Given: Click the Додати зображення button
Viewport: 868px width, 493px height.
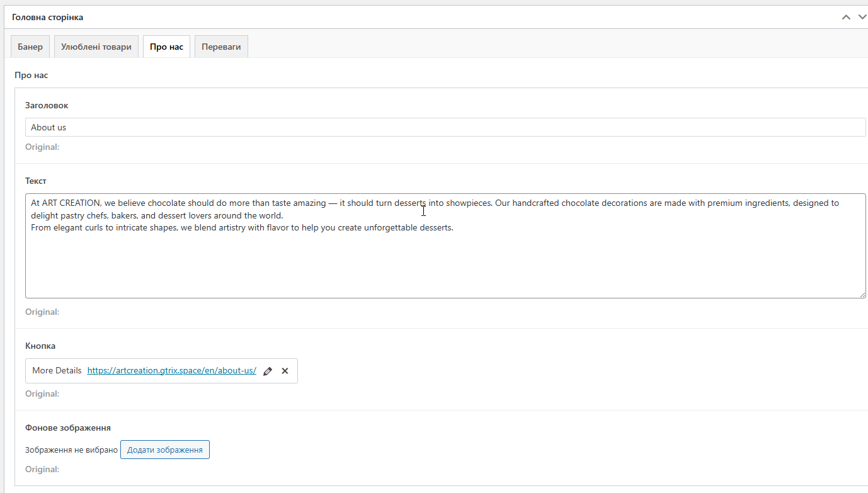Looking at the screenshot, I should (165, 450).
